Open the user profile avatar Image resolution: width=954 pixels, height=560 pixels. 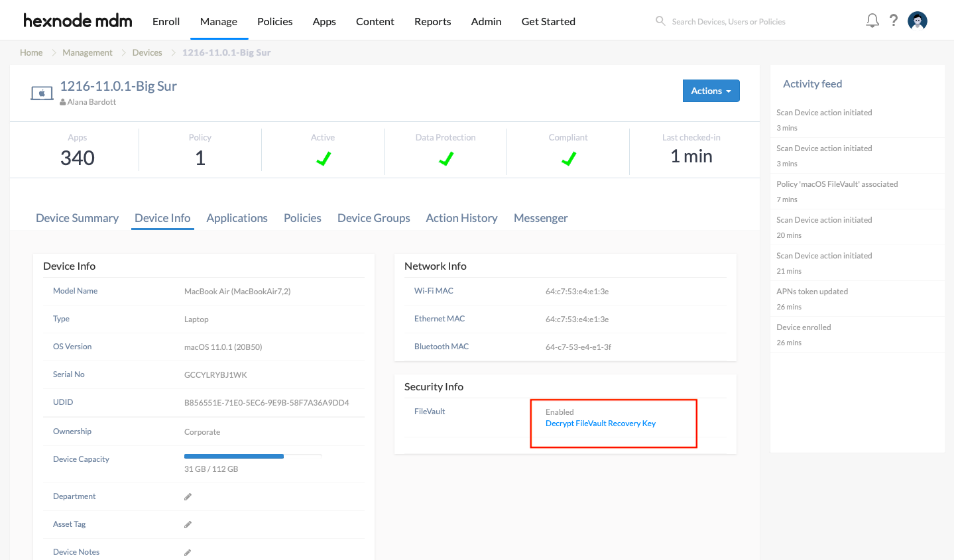pyautogui.click(x=918, y=21)
